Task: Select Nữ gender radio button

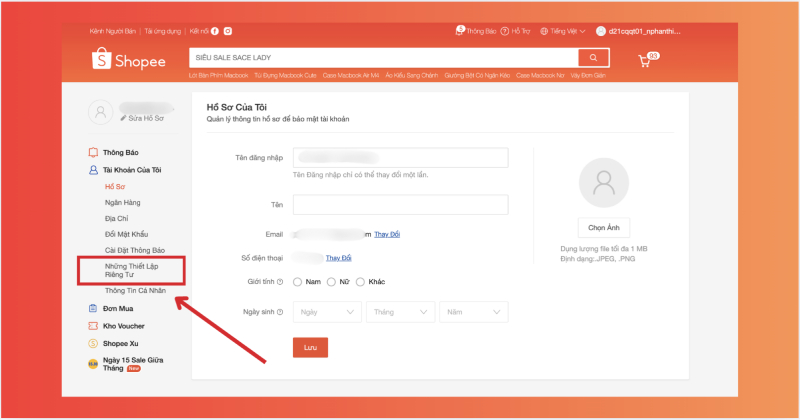Action: pyautogui.click(x=329, y=282)
